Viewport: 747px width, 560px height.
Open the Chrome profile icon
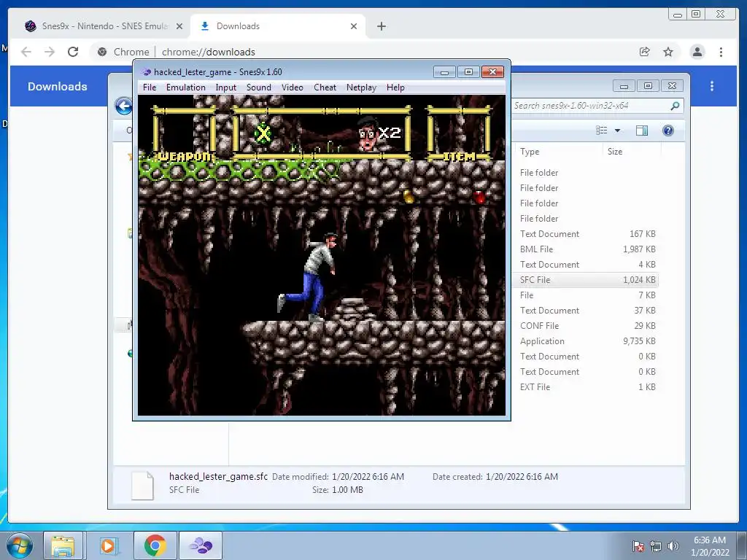[x=697, y=52]
